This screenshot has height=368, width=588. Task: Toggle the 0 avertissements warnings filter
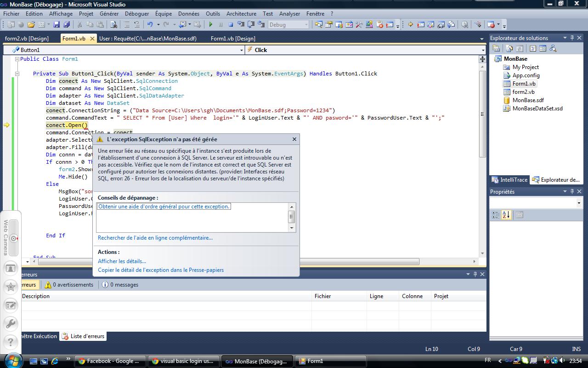[x=68, y=285]
